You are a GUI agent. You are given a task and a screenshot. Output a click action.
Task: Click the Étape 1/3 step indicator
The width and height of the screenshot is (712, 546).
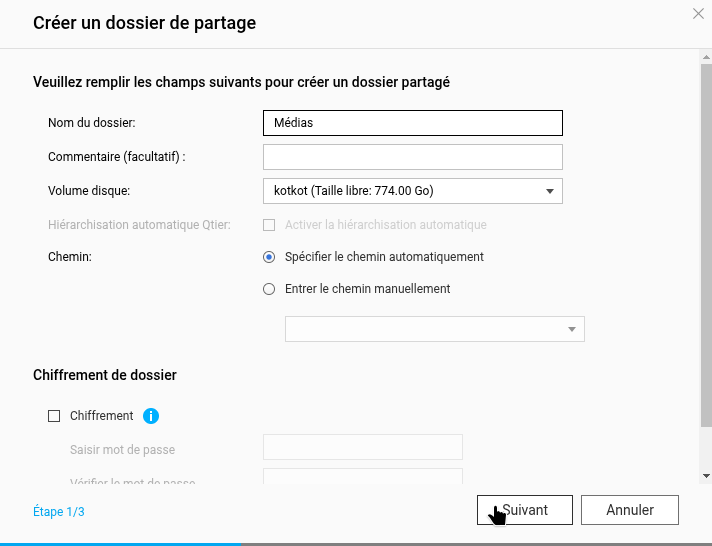(x=59, y=511)
